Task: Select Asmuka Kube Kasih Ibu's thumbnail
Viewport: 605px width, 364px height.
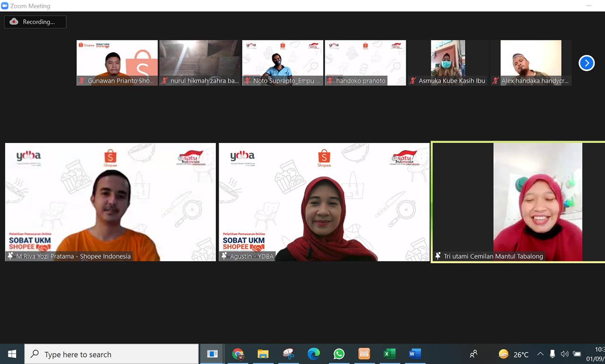Action: pyautogui.click(x=448, y=63)
